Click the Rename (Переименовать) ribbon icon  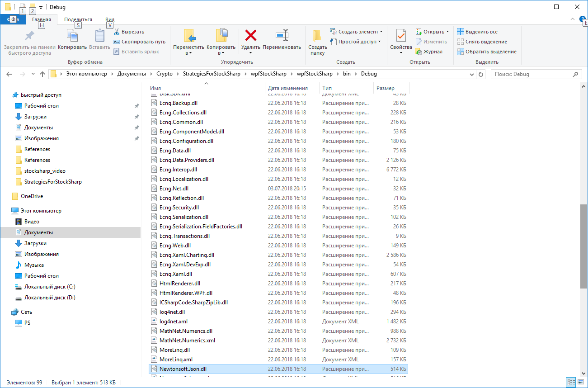[x=282, y=36]
